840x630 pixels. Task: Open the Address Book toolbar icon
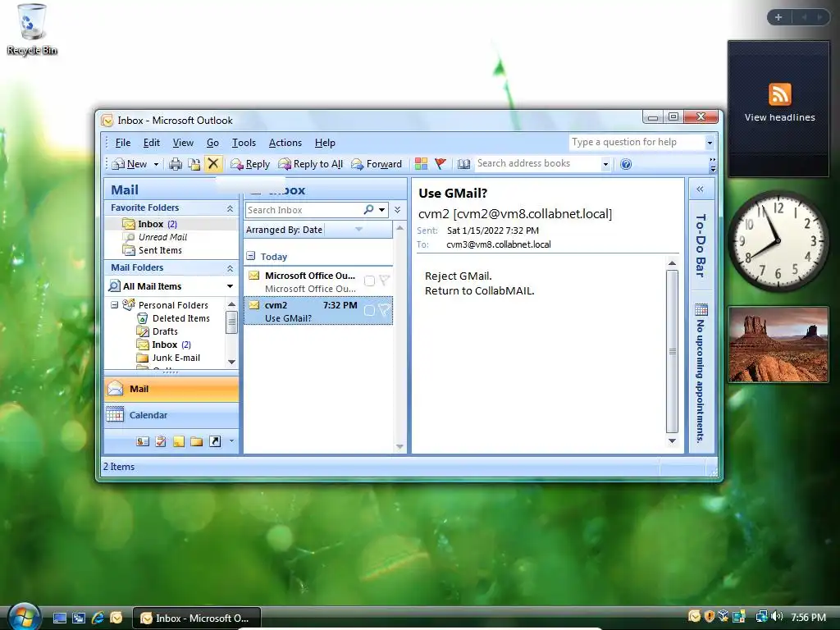point(464,164)
